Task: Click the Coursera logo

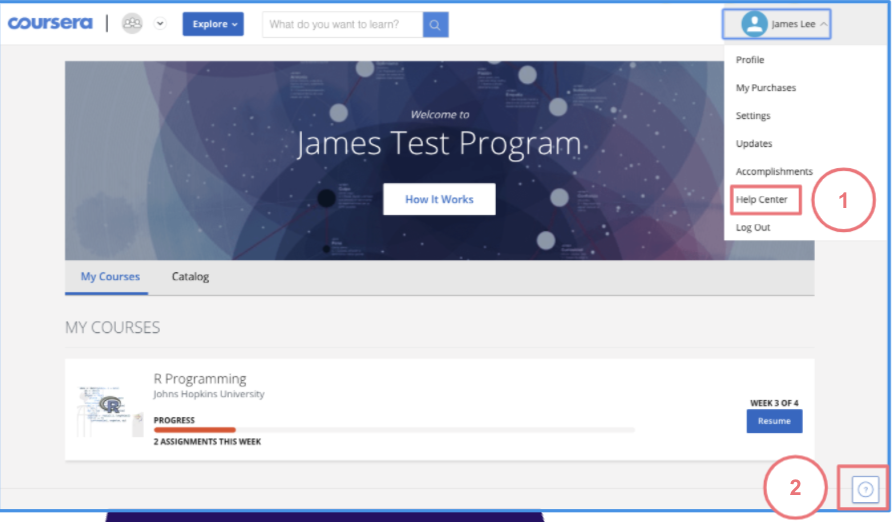Action: (50, 23)
